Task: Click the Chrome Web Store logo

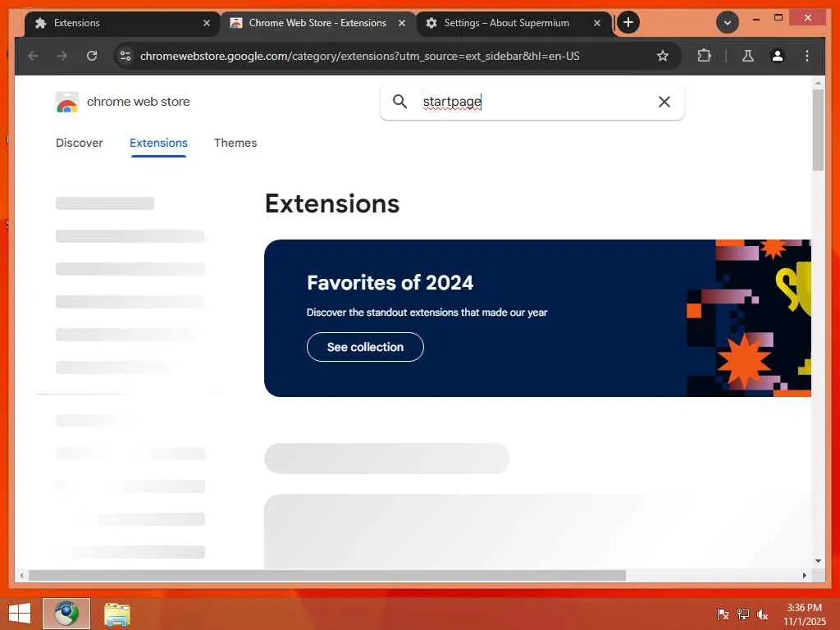Action: coord(67,102)
